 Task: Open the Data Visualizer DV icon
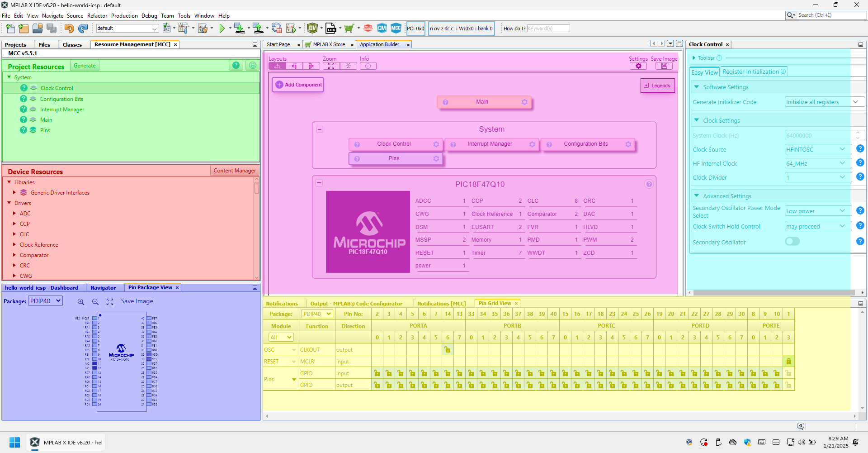pos(312,28)
